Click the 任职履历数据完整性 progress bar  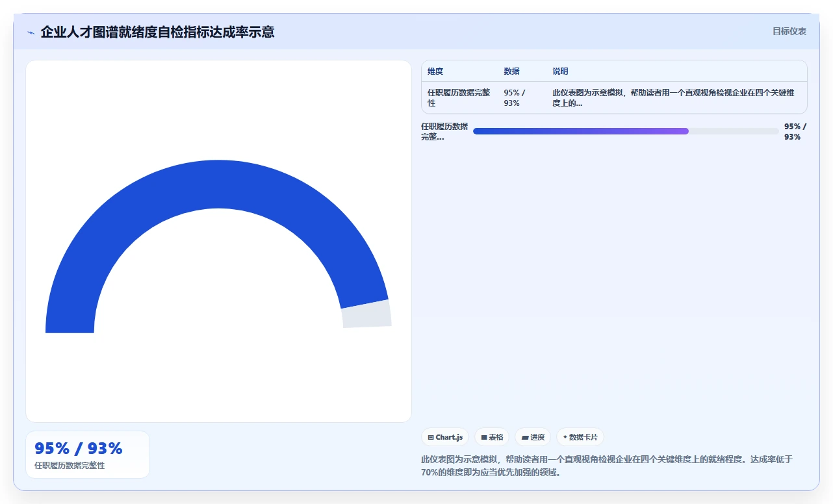coord(626,131)
